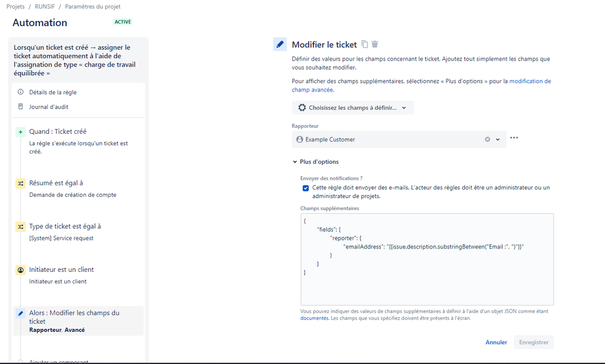Open Choisissez les champs à définir dropdown

click(352, 108)
